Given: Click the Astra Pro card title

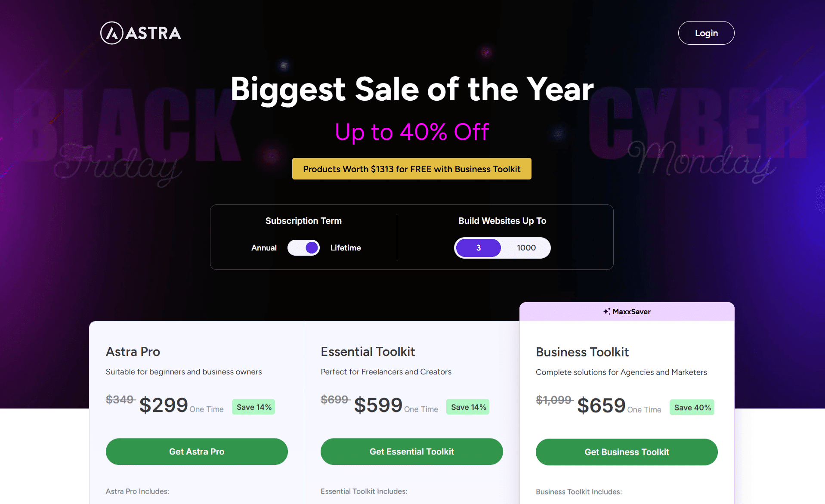Looking at the screenshot, I should pyautogui.click(x=133, y=352).
